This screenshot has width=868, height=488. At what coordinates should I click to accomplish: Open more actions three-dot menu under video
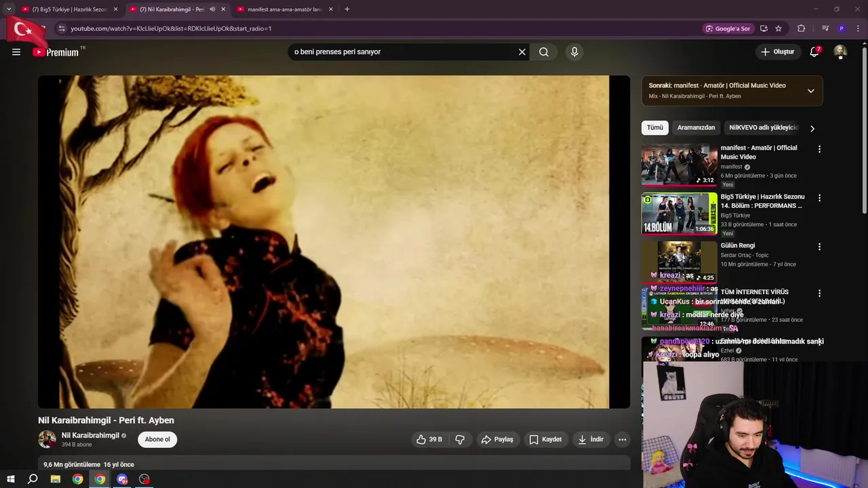pos(622,440)
